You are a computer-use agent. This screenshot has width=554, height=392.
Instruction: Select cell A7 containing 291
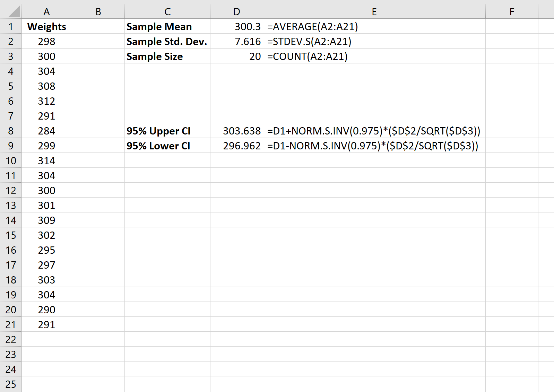point(46,116)
